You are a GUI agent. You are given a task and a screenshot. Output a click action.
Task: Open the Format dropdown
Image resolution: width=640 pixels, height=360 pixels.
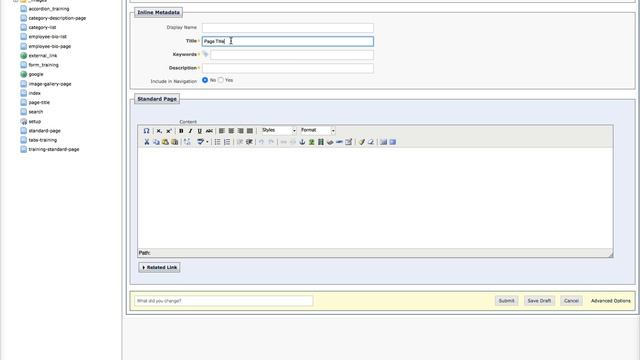click(318, 131)
